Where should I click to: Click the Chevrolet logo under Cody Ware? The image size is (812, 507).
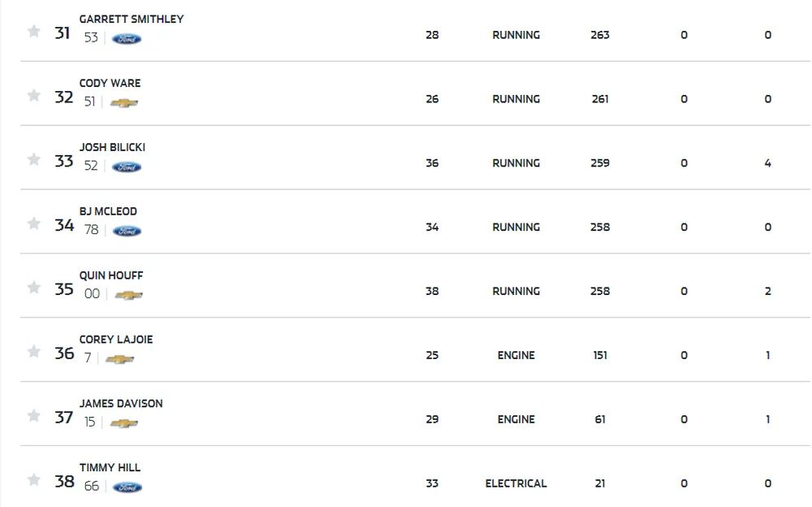[124, 103]
